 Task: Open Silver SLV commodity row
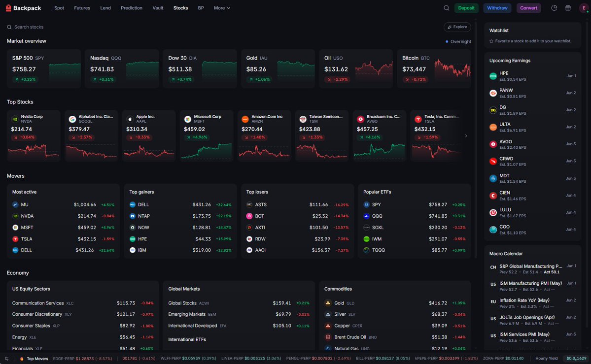pos(395,314)
